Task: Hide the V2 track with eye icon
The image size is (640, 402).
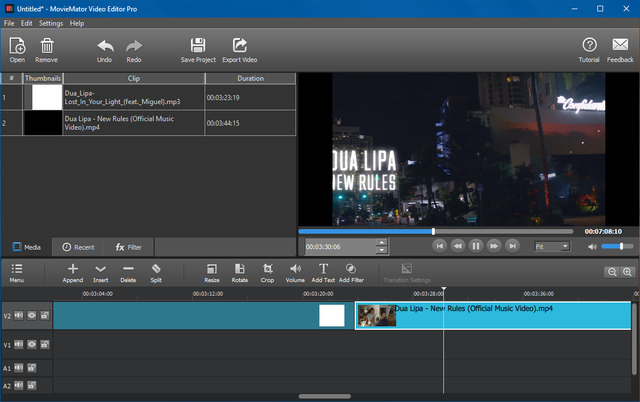Action: pyautogui.click(x=32, y=315)
